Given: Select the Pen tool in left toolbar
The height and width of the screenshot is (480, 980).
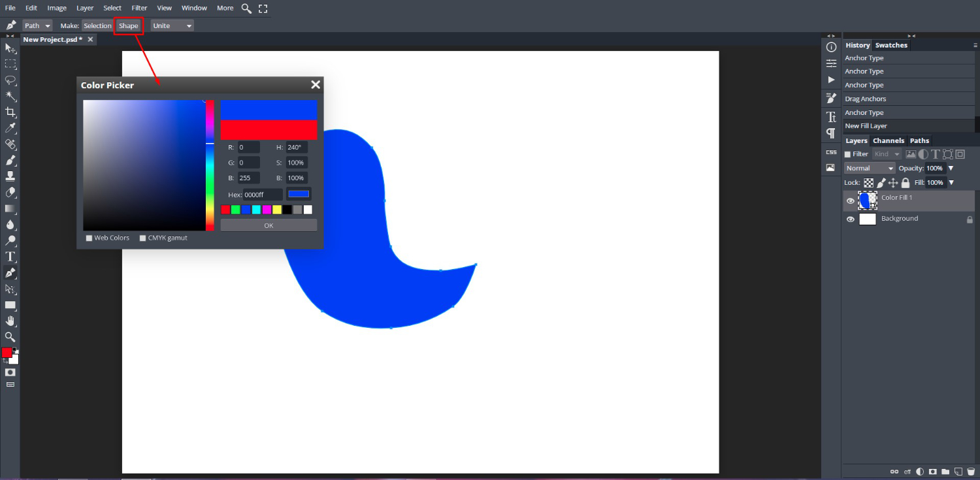Looking at the screenshot, I should tap(10, 272).
